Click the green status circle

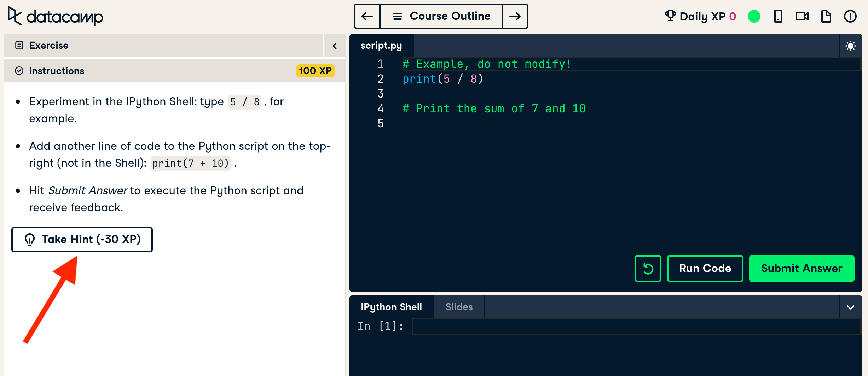click(754, 16)
